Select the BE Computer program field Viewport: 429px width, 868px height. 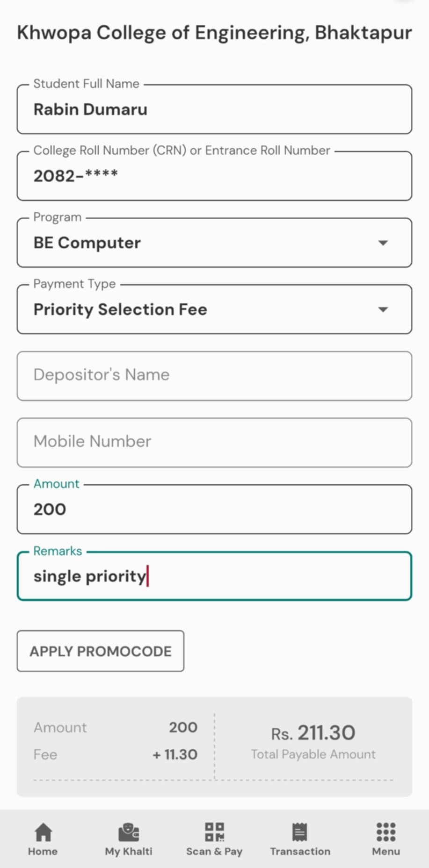214,243
